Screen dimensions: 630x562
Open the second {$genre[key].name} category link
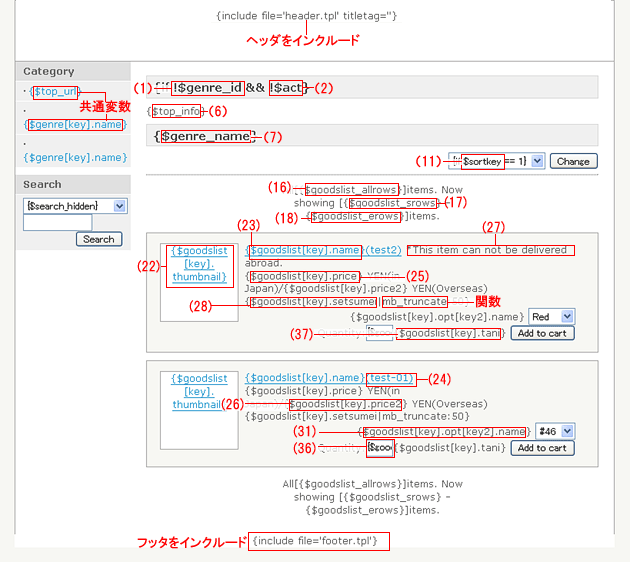pos(75,157)
